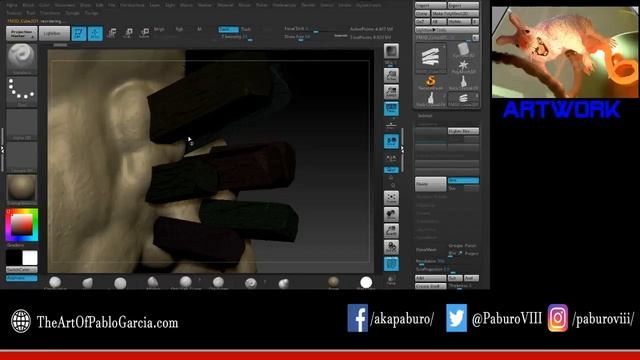Select the black secondary color swatch
Viewport: 640px width, 360px height.
point(13,258)
